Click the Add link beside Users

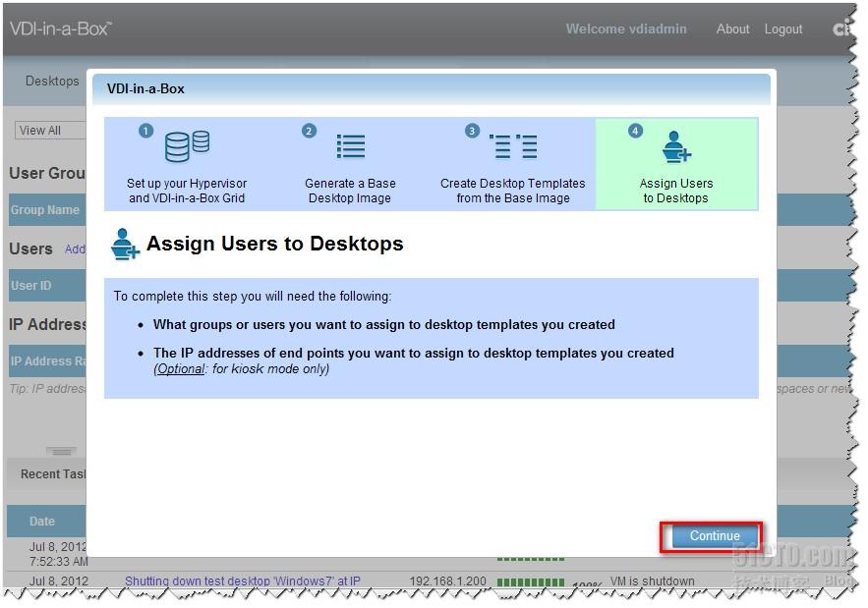pos(75,249)
